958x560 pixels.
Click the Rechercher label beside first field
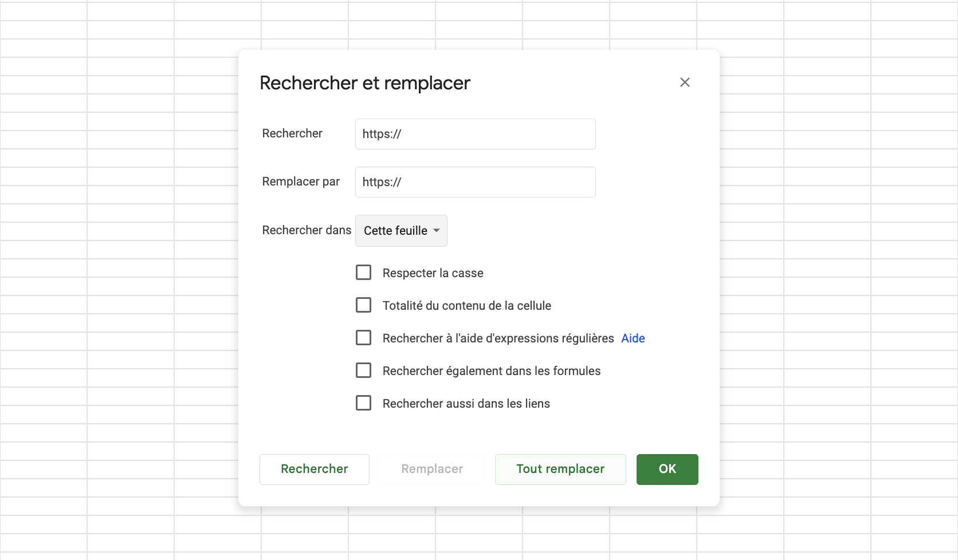(x=292, y=133)
